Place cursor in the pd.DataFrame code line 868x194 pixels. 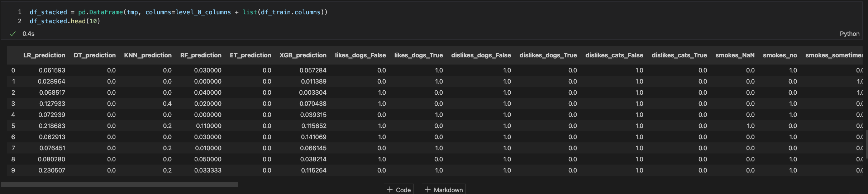coord(178,12)
